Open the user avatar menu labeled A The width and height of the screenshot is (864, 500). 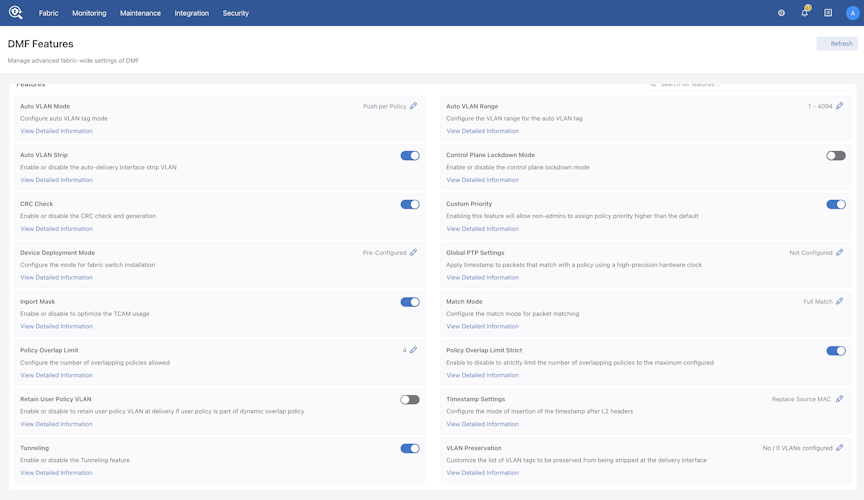852,13
